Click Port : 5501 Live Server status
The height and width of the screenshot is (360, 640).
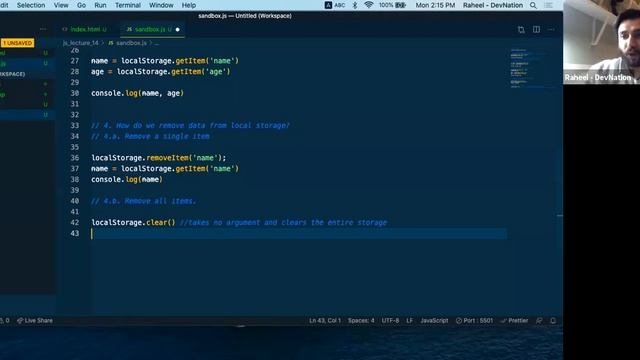click(474, 320)
